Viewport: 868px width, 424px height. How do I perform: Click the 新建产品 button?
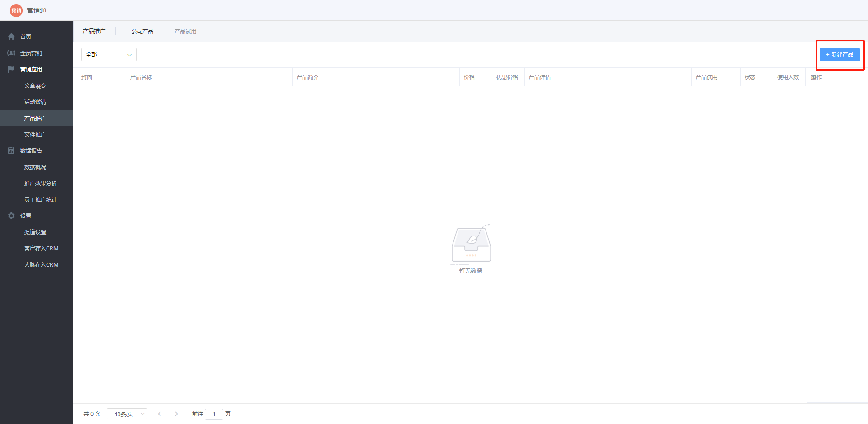(x=840, y=55)
